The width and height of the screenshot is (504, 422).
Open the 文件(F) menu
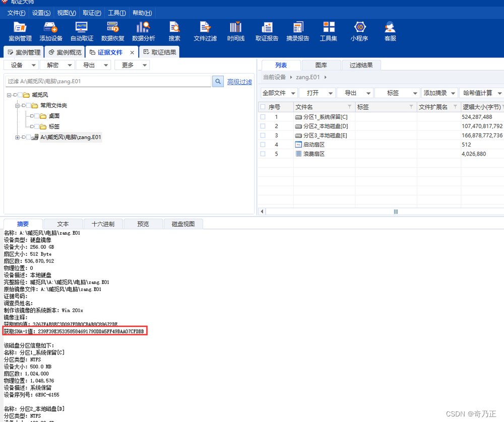pyautogui.click(x=16, y=13)
